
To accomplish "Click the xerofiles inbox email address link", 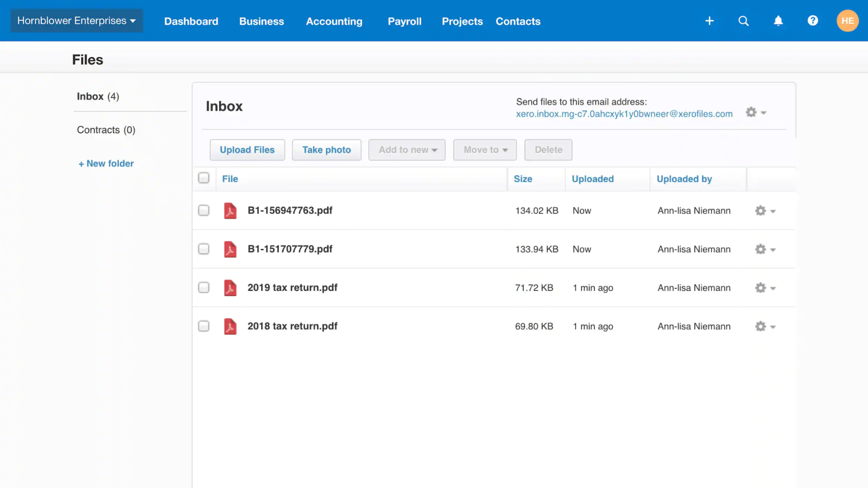I will [624, 114].
